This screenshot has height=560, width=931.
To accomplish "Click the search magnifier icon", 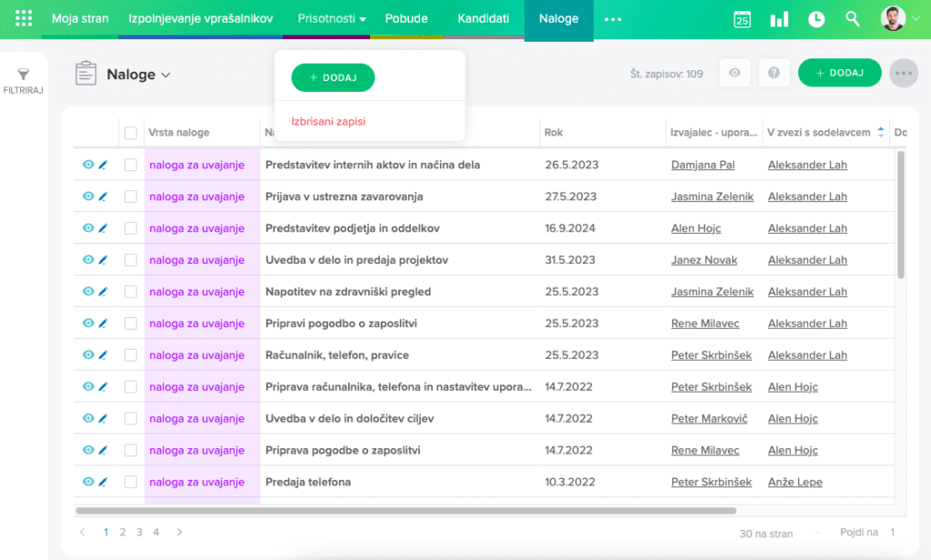I will (853, 19).
